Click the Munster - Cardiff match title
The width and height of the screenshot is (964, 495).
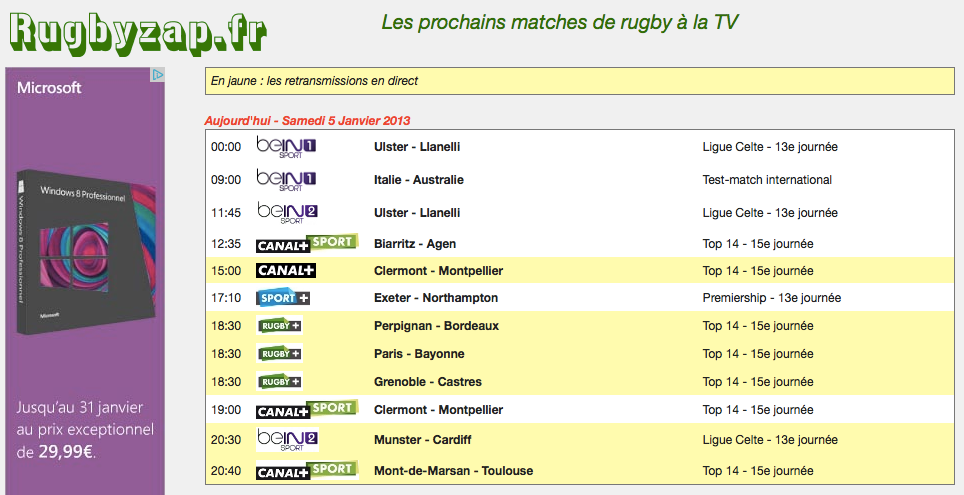422,440
